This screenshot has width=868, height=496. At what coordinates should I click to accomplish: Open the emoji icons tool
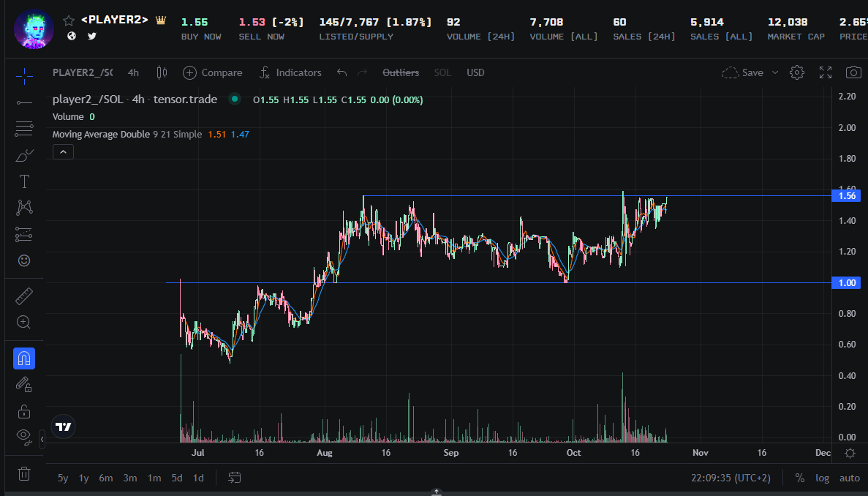pos(24,260)
